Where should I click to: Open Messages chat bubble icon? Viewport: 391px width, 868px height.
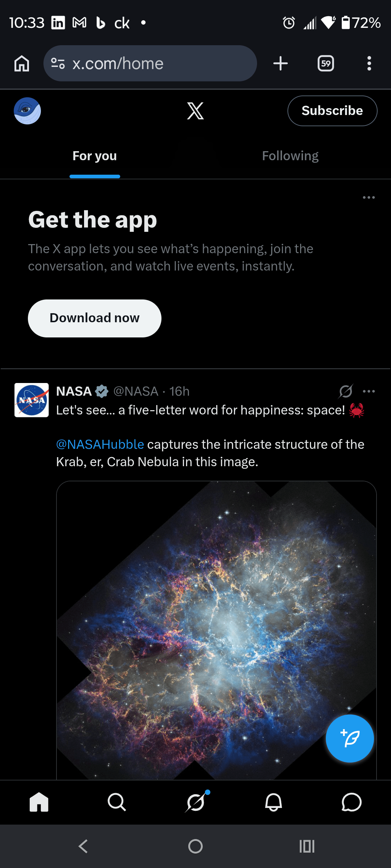pyautogui.click(x=351, y=802)
